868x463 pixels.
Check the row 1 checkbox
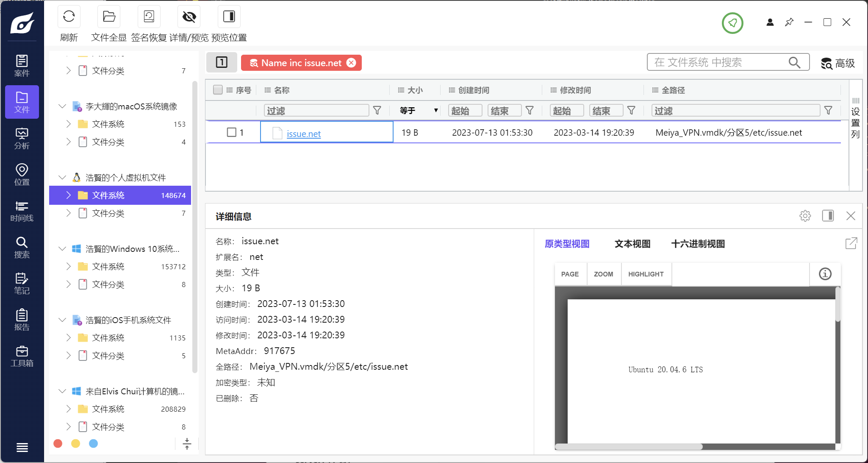point(231,132)
